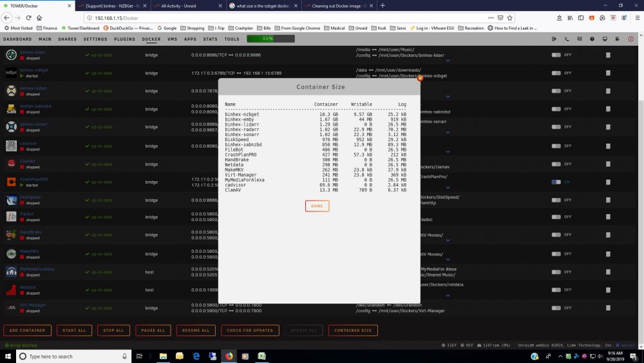Click the binhex-sonarr container icon

11,126
